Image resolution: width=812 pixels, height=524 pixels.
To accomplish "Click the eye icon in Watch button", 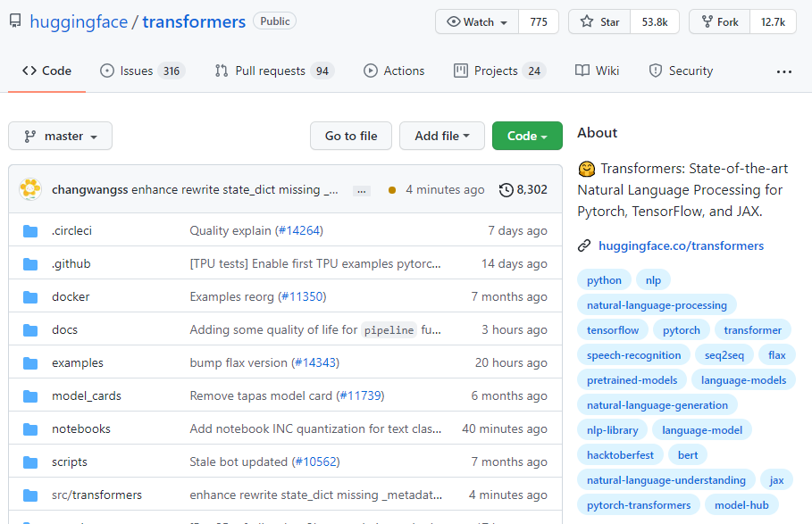I will (453, 21).
